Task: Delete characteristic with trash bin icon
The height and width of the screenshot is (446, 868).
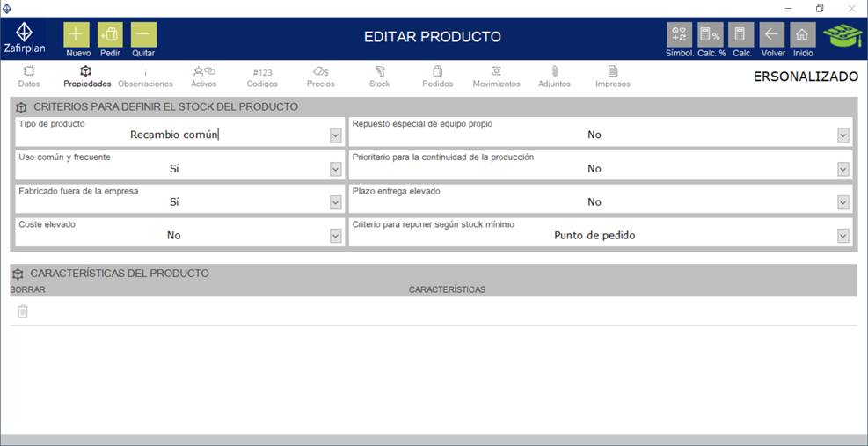Action: click(23, 311)
